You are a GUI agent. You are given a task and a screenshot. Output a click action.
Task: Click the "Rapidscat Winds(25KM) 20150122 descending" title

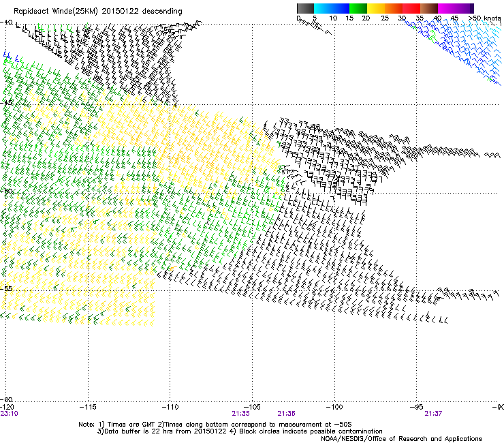[97, 12]
